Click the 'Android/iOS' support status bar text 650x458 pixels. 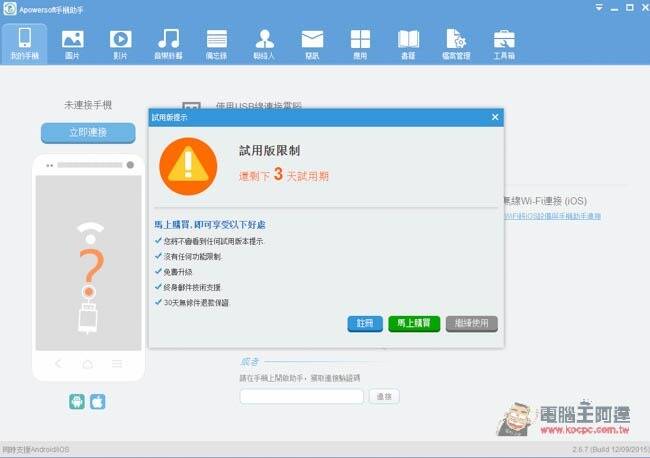[x=36, y=450]
